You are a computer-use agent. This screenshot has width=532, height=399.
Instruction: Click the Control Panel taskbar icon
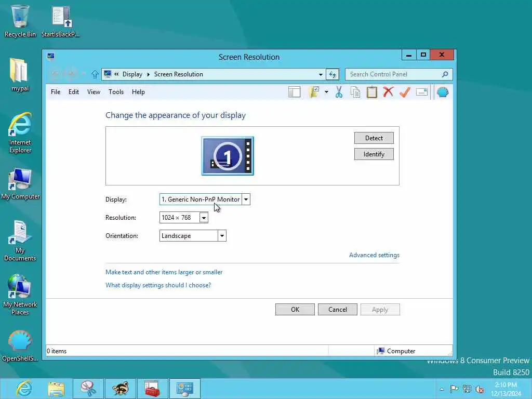184,389
